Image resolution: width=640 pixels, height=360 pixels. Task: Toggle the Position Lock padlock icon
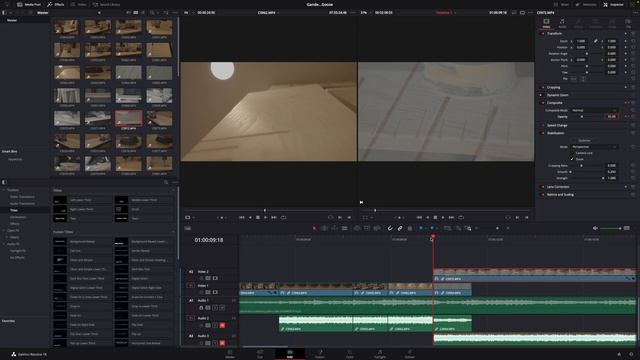click(x=410, y=228)
